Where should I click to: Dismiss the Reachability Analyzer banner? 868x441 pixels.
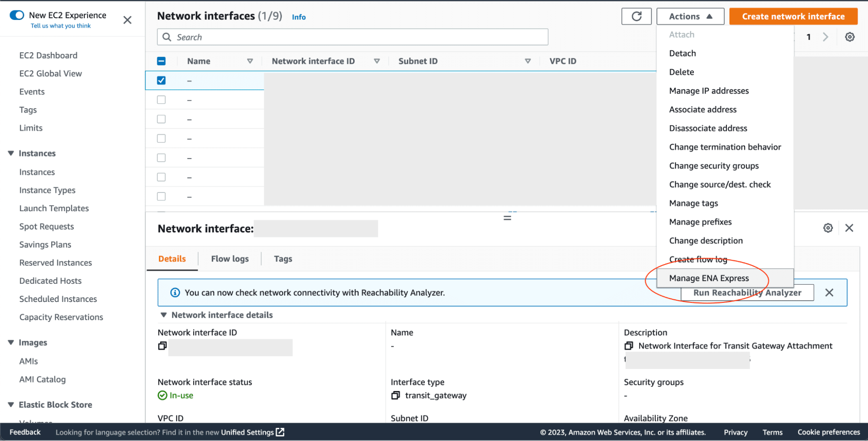829,292
